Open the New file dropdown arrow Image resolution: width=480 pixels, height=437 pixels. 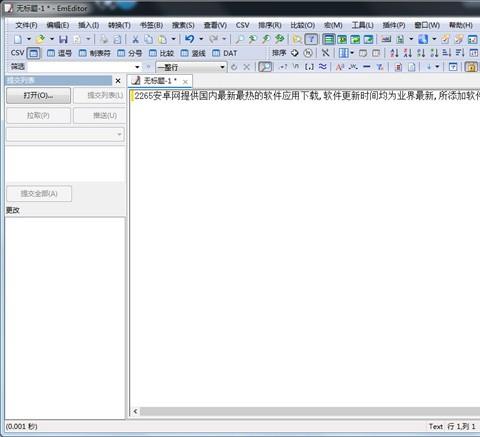pos(29,39)
